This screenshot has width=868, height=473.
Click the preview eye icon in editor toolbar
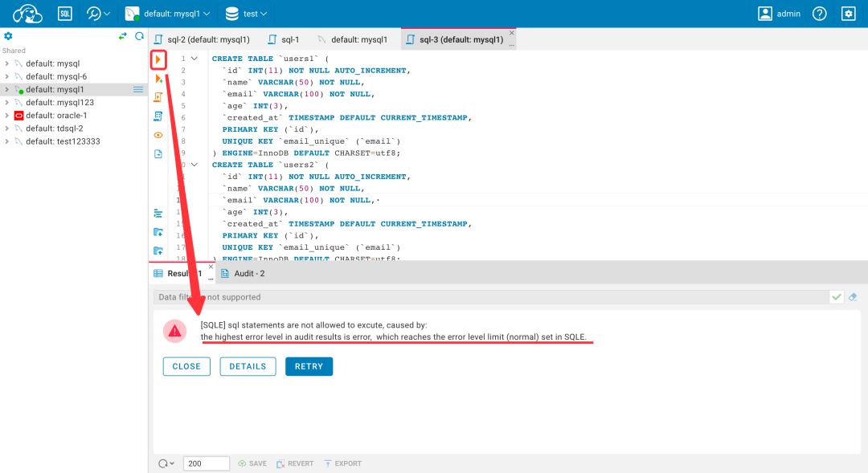coord(158,135)
